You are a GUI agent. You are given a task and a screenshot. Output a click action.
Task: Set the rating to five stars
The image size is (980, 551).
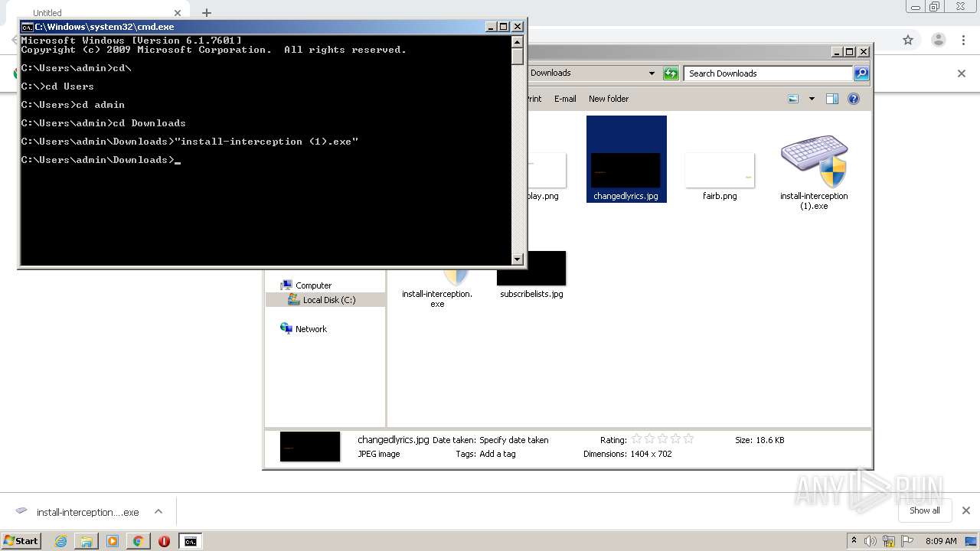[688, 439]
